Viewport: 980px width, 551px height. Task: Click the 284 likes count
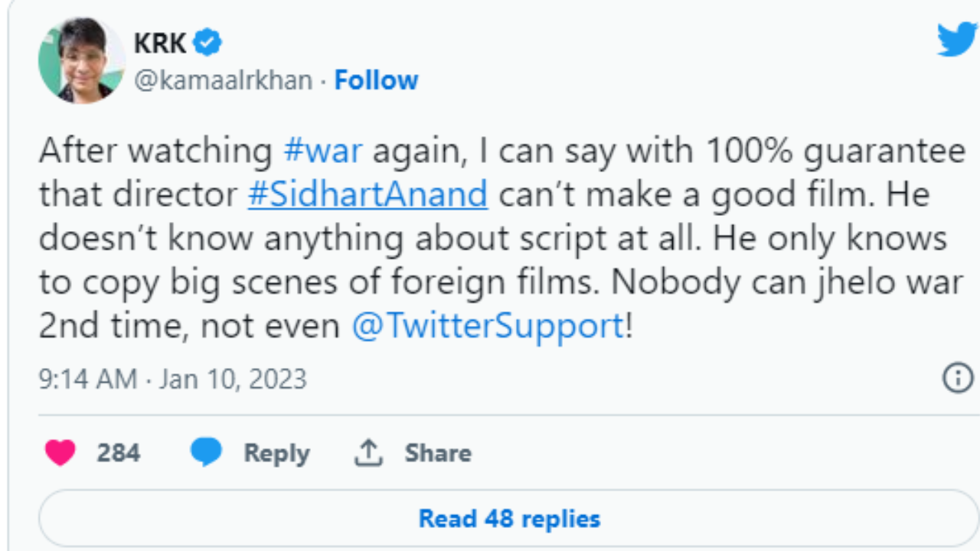point(118,453)
